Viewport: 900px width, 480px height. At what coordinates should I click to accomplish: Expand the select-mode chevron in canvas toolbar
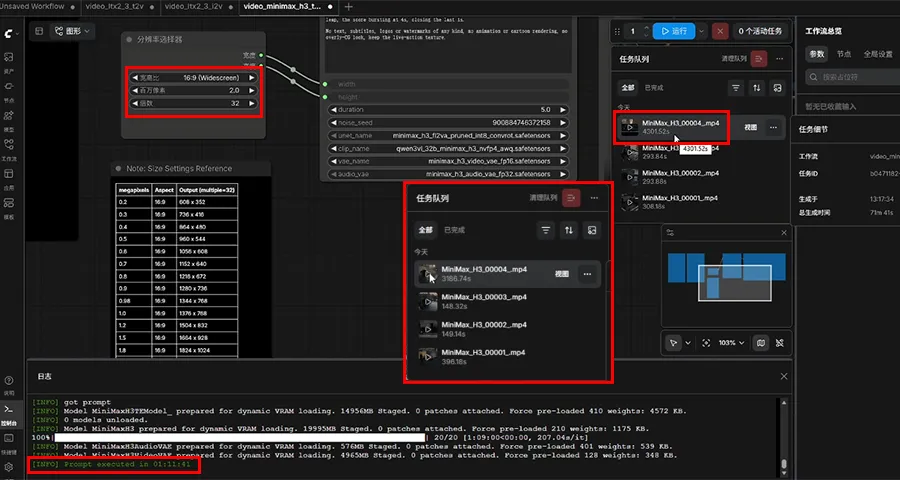tap(688, 343)
